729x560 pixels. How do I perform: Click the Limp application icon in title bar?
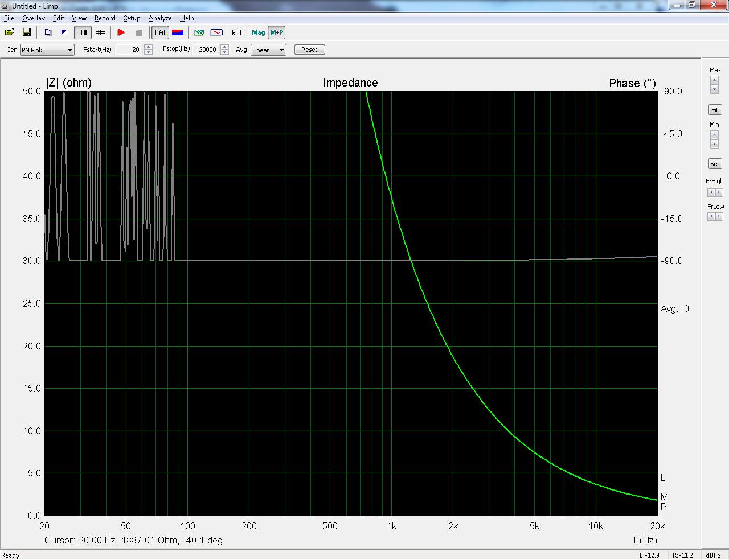(6, 6)
